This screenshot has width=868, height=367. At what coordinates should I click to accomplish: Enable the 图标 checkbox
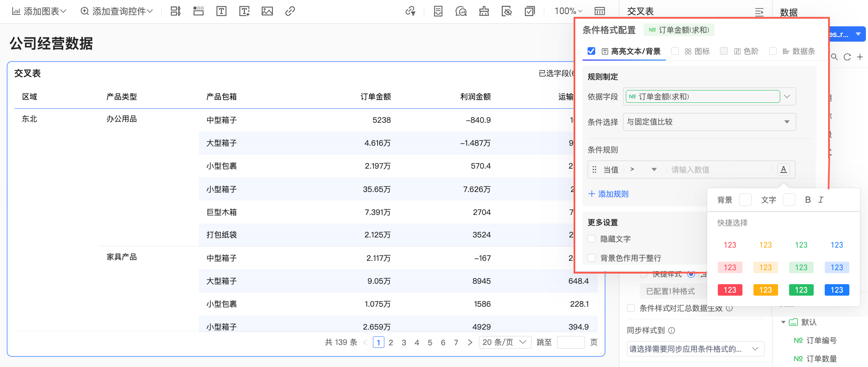pyautogui.click(x=675, y=51)
